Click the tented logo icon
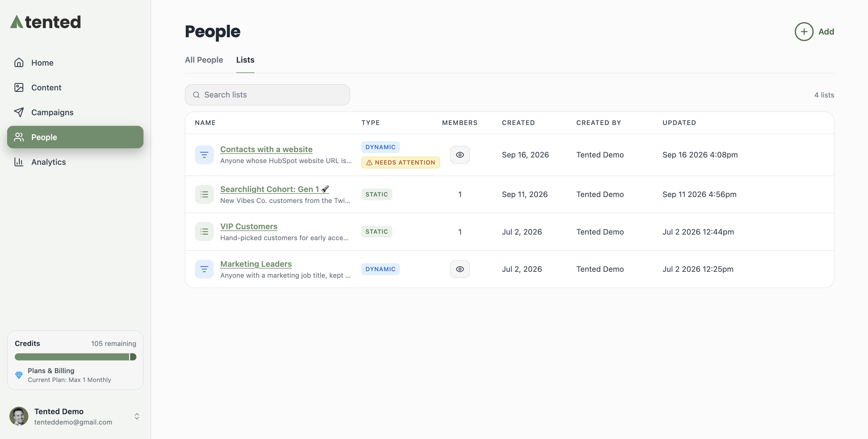 click(17, 22)
